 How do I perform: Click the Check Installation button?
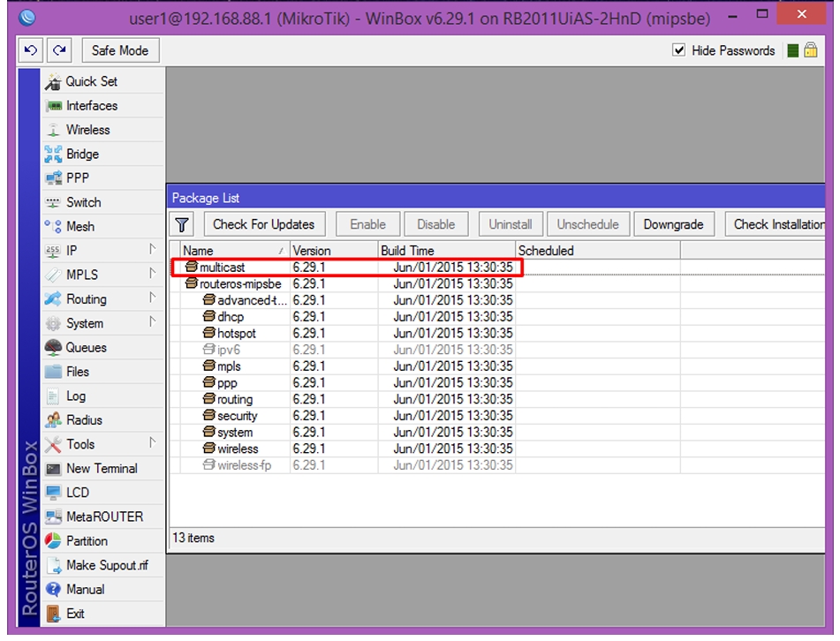776,224
